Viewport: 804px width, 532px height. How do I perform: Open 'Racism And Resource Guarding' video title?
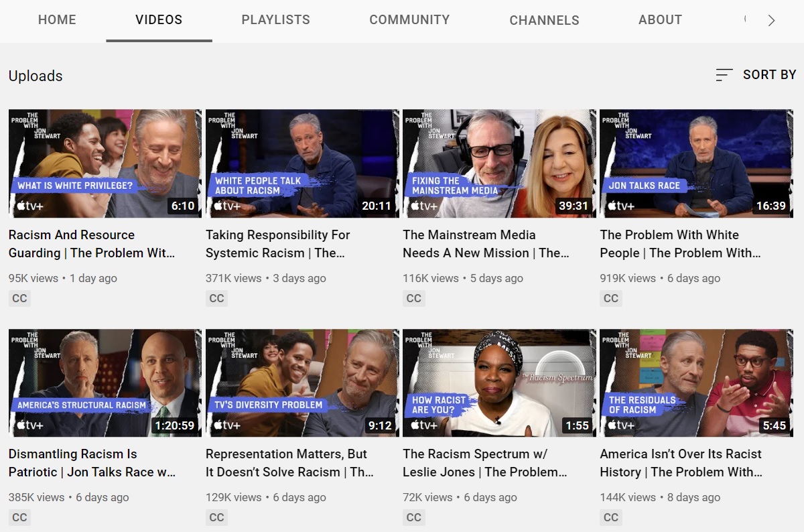pos(92,244)
